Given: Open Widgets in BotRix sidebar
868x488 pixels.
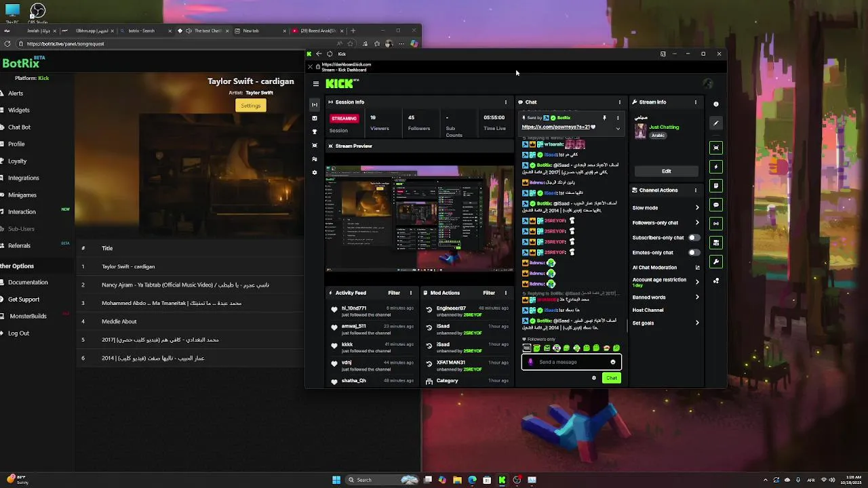Looking at the screenshot, I should [x=19, y=110].
